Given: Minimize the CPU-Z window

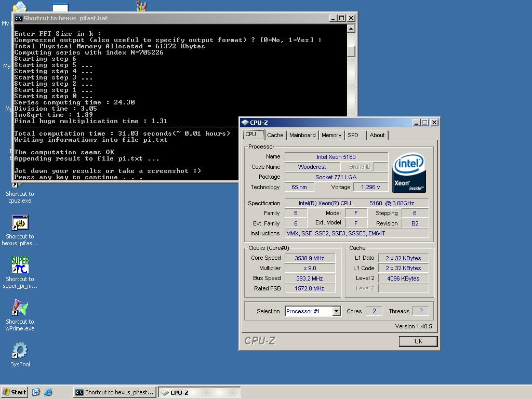Looking at the screenshot, I should pyautogui.click(x=416, y=123).
